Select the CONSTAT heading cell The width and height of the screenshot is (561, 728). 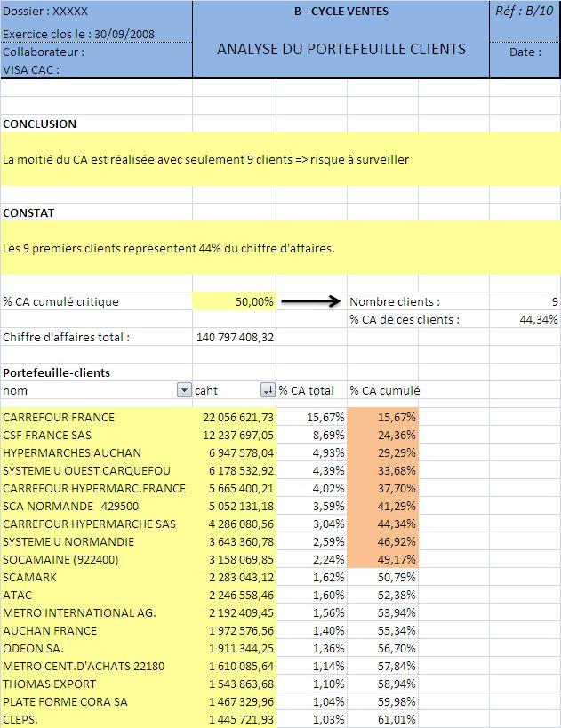pos(97,212)
